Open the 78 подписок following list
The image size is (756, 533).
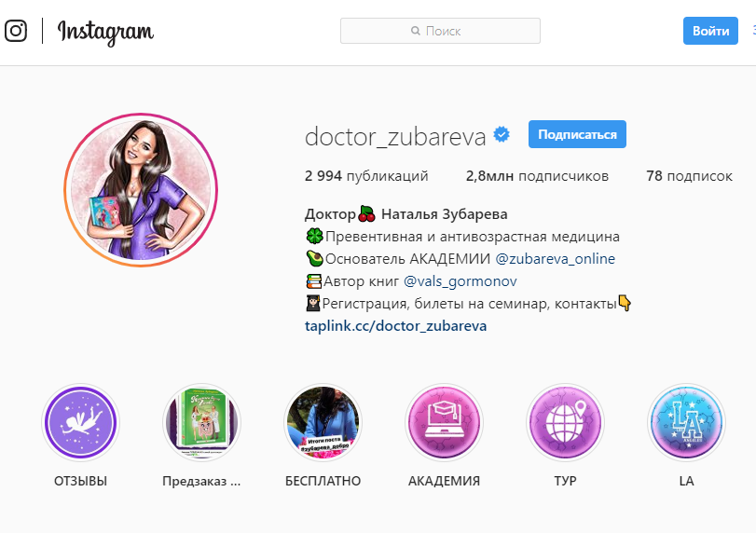click(689, 176)
